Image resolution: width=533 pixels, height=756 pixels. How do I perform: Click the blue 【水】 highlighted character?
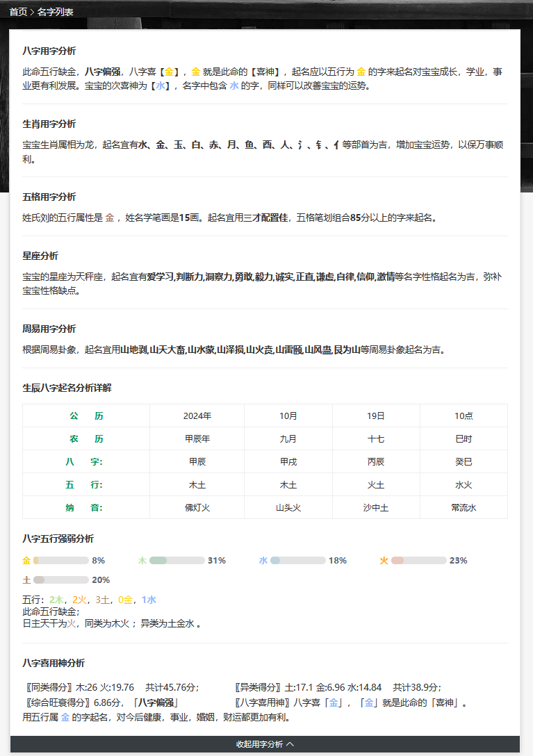click(160, 86)
